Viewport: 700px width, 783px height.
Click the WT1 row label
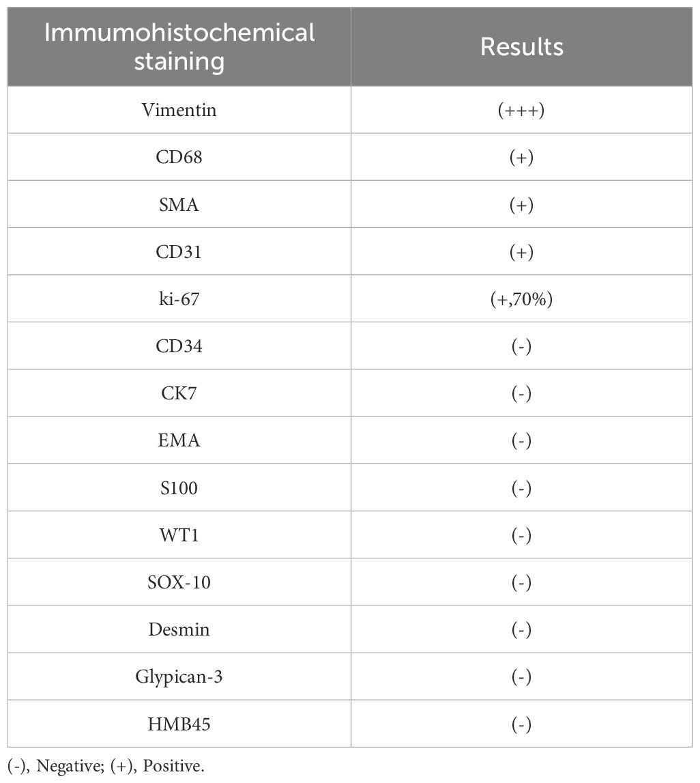coord(179,535)
